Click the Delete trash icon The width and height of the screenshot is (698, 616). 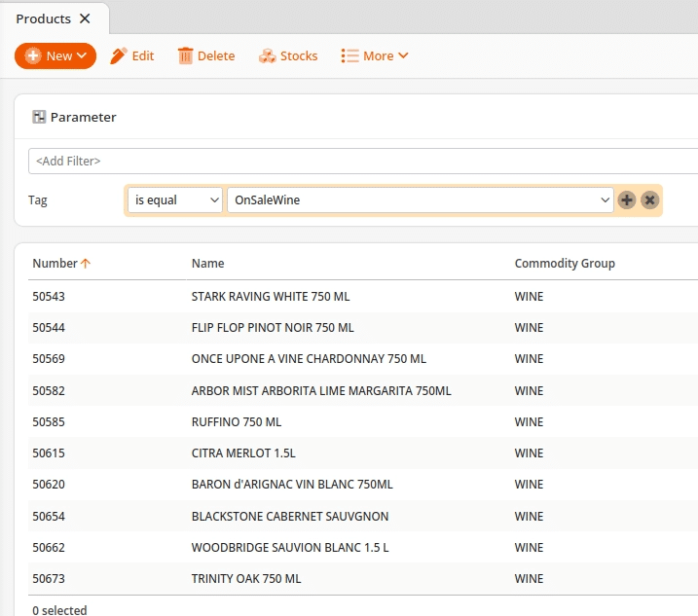pos(185,56)
